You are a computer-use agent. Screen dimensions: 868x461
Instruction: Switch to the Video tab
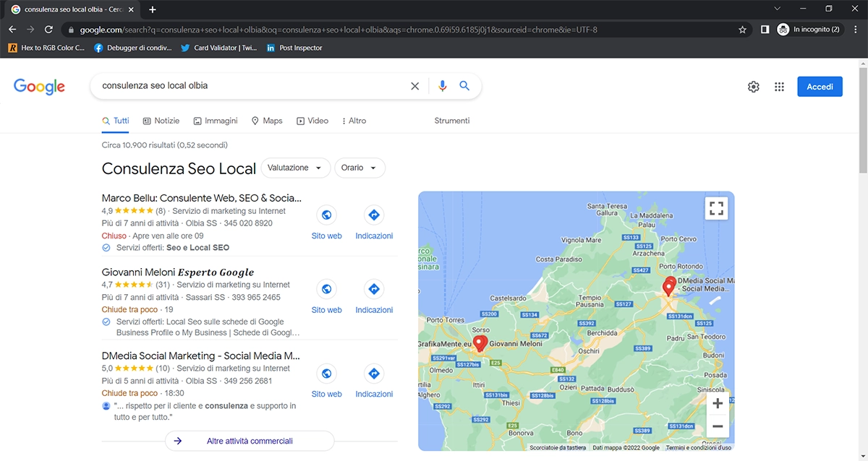pyautogui.click(x=312, y=121)
